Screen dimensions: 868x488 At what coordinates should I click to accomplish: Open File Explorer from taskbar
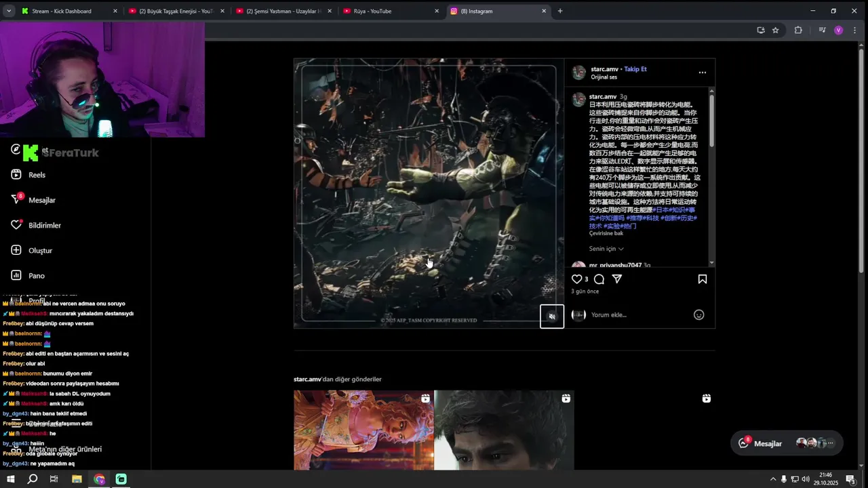tap(77, 479)
